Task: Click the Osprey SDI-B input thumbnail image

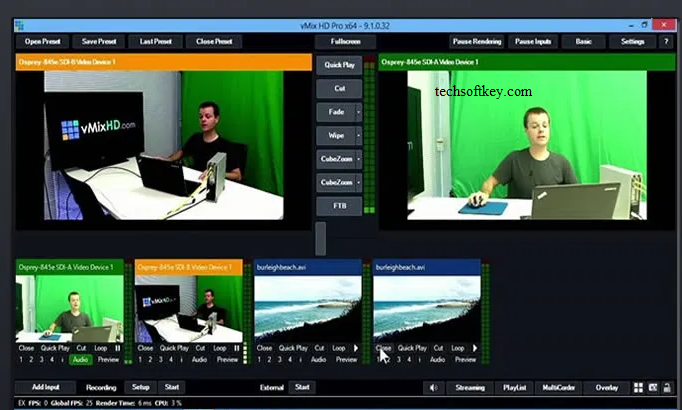Action: pos(189,309)
